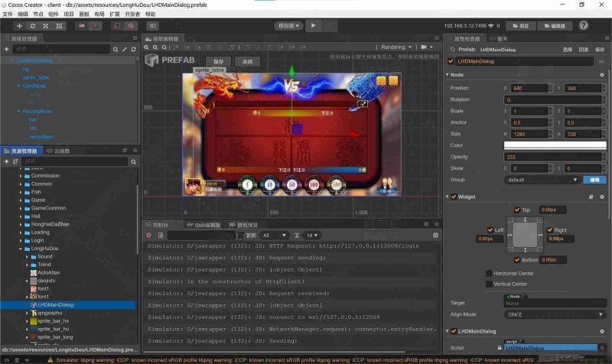This screenshot has height=364, width=612.
Task: Enable Vertical Center alignment
Action: (x=489, y=284)
